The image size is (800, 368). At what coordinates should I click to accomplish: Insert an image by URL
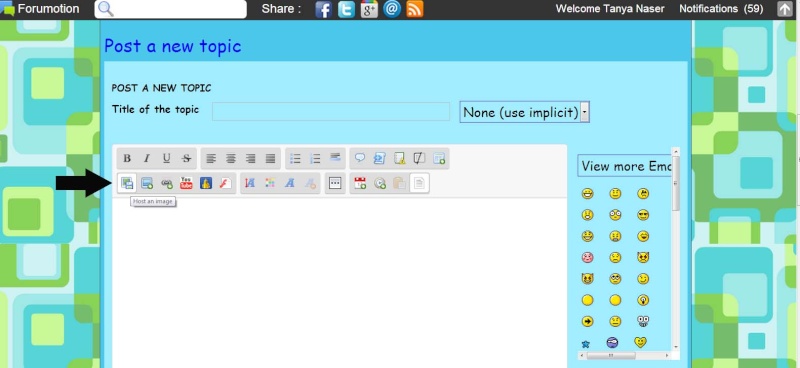[147, 183]
